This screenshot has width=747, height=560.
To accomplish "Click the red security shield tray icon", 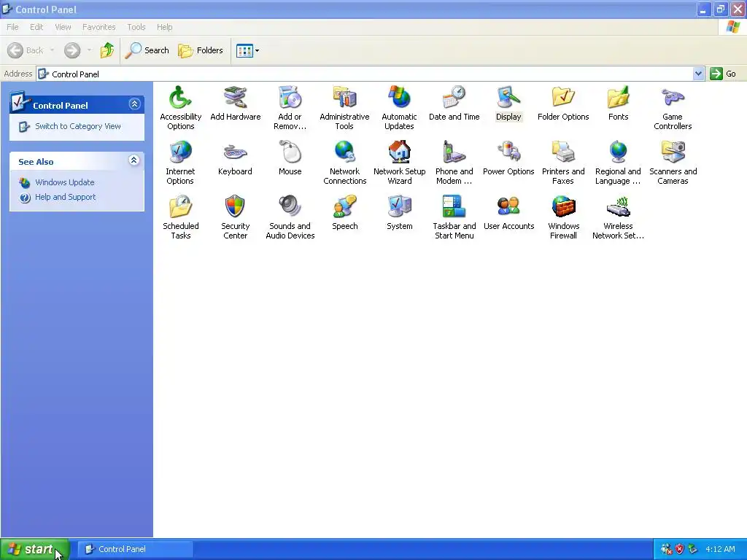I will pyautogui.click(x=680, y=549).
